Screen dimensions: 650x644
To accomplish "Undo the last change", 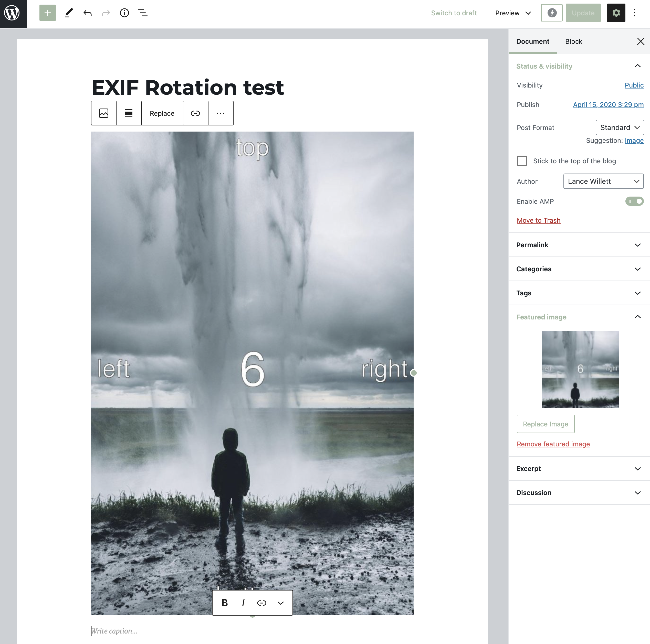I will [88, 13].
